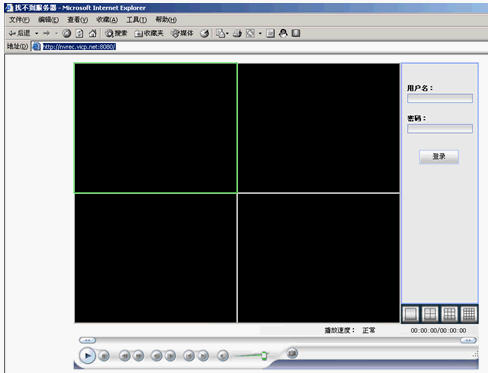Start playback with the play button
The image size is (488, 373).
[87, 356]
